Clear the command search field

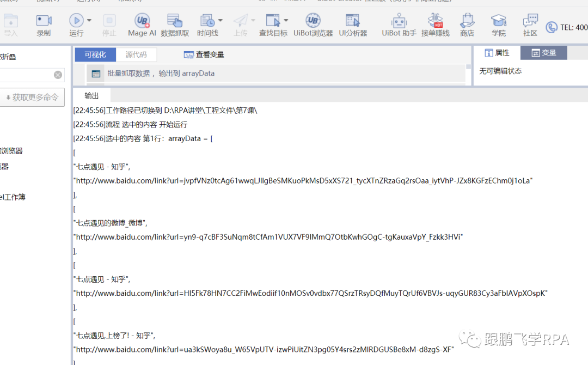coord(58,75)
